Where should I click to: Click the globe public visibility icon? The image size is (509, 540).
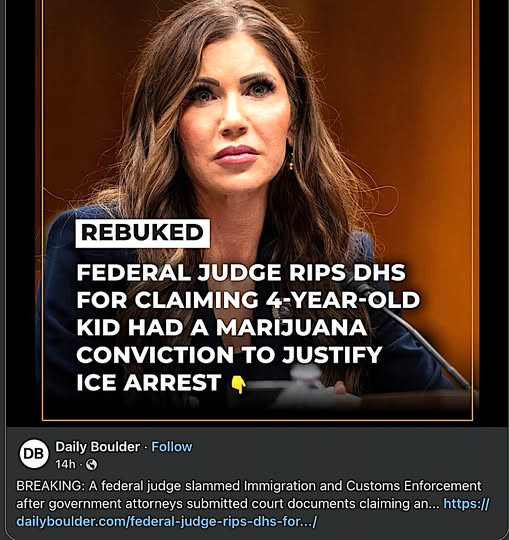pyautogui.click(x=91, y=465)
